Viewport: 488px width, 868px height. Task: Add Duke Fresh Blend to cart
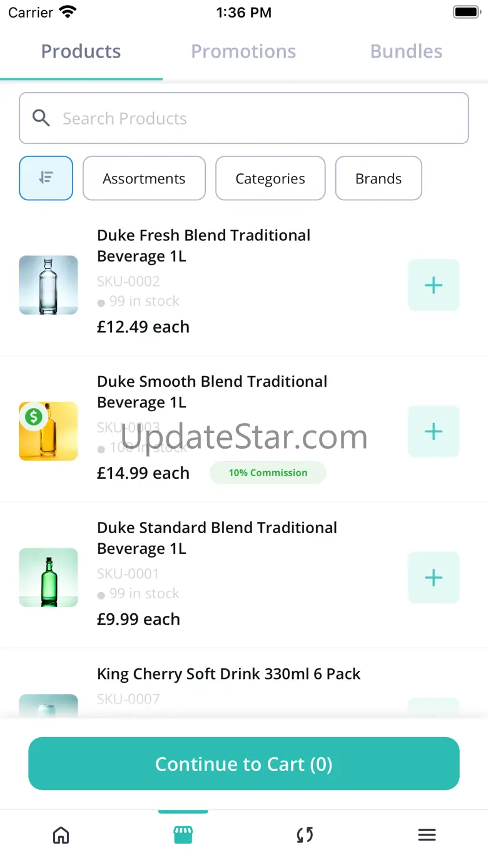(434, 285)
